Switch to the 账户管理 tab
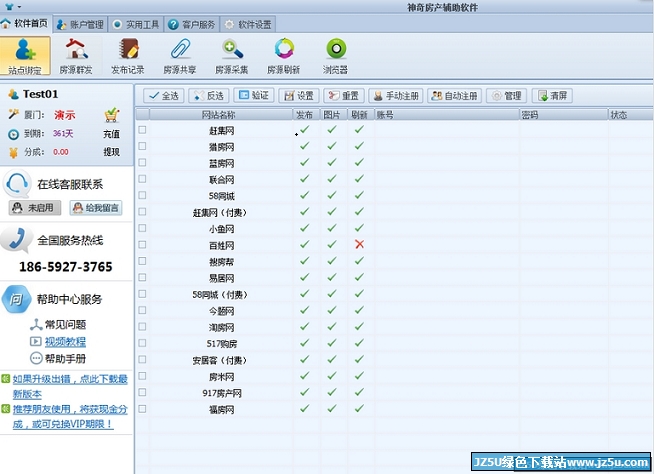 (x=78, y=23)
